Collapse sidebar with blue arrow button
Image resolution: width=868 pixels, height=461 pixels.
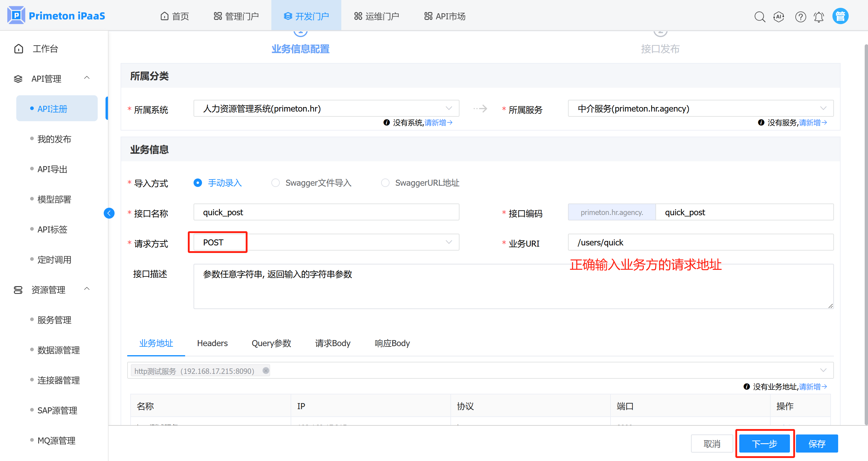(x=109, y=213)
